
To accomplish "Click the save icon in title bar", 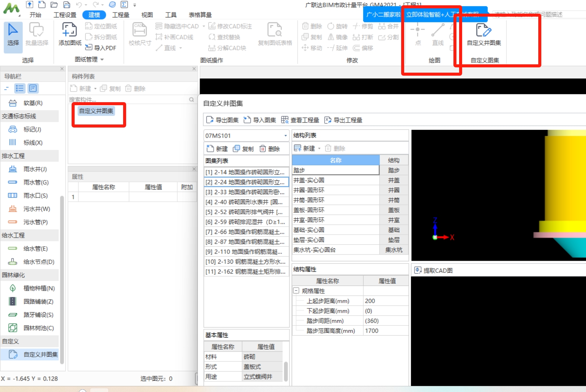I will [x=67, y=5].
